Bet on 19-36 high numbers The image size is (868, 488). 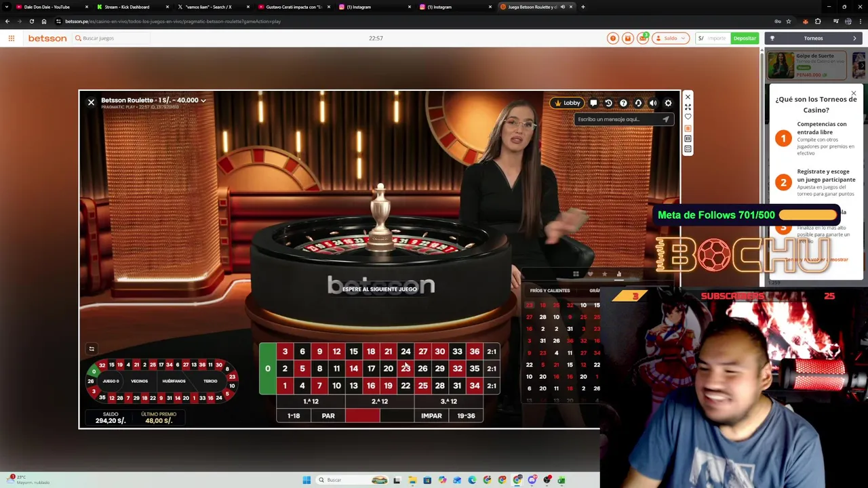(466, 415)
